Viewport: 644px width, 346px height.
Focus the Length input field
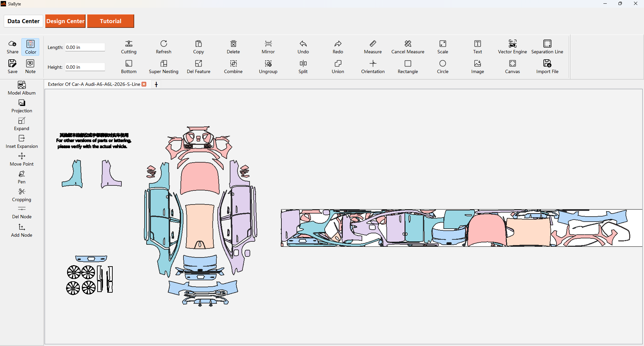pos(85,47)
